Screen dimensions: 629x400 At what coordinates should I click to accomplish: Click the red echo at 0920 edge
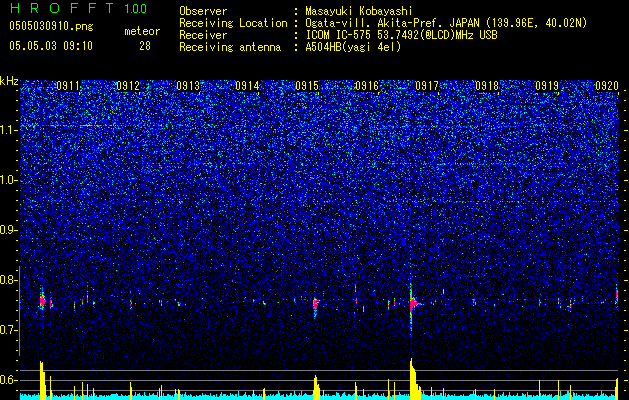pyautogui.click(x=617, y=295)
